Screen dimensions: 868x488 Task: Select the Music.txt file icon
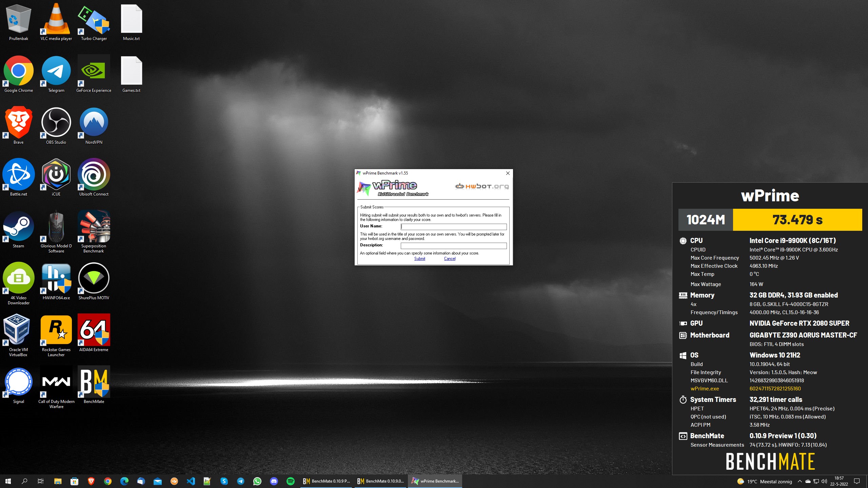pos(132,22)
